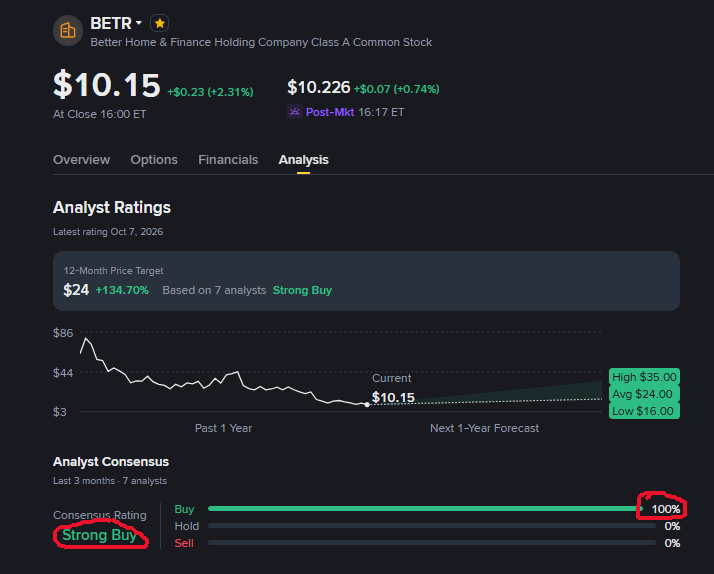Screen dimensions: 714x574
Task: Click the Low $16.00 forecast badge
Action: [644, 411]
